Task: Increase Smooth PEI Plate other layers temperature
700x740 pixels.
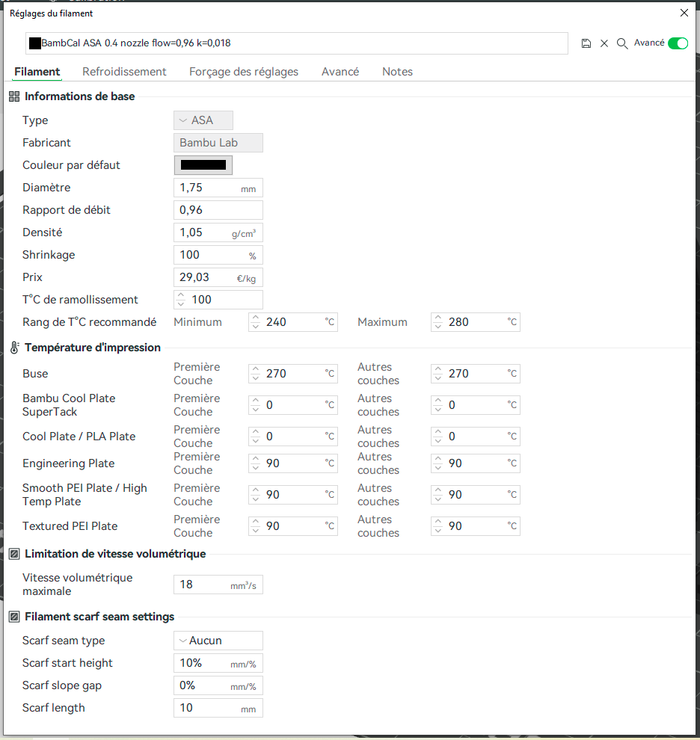Action: tap(437, 490)
